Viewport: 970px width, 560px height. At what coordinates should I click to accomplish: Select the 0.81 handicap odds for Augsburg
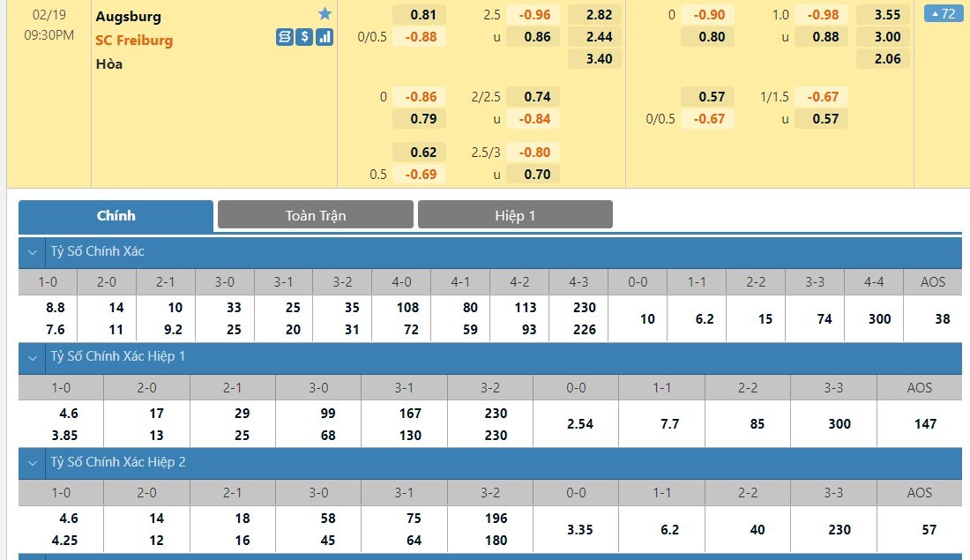(x=423, y=15)
